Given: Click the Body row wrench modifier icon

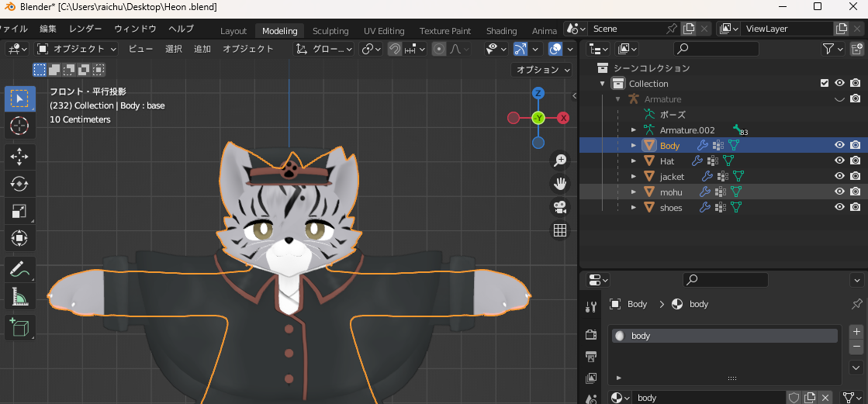Looking at the screenshot, I should [x=702, y=146].
